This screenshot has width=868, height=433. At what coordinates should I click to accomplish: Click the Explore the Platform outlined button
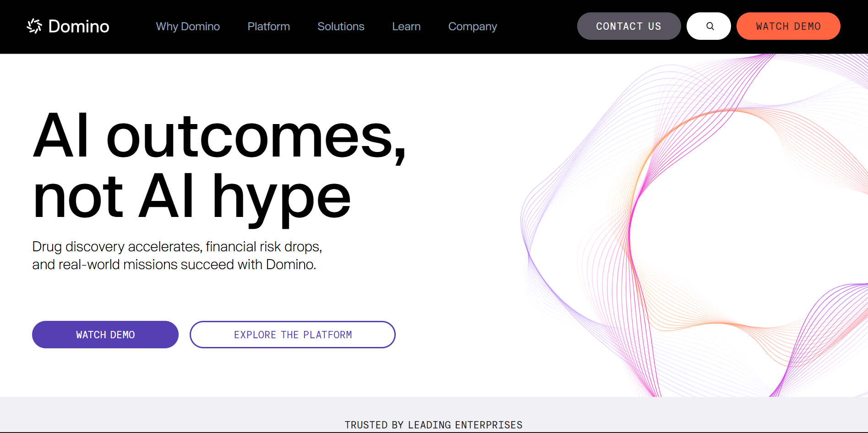coord(293,335)
